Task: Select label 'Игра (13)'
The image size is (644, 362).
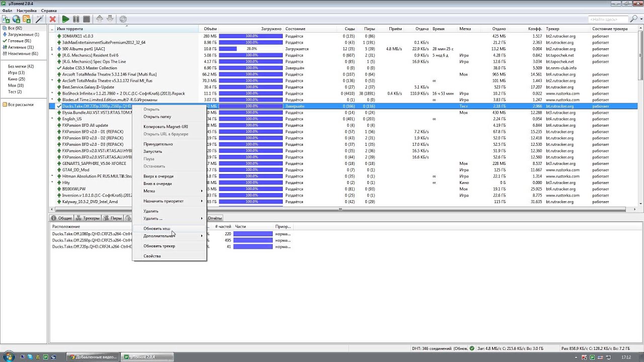Action: 16,72
